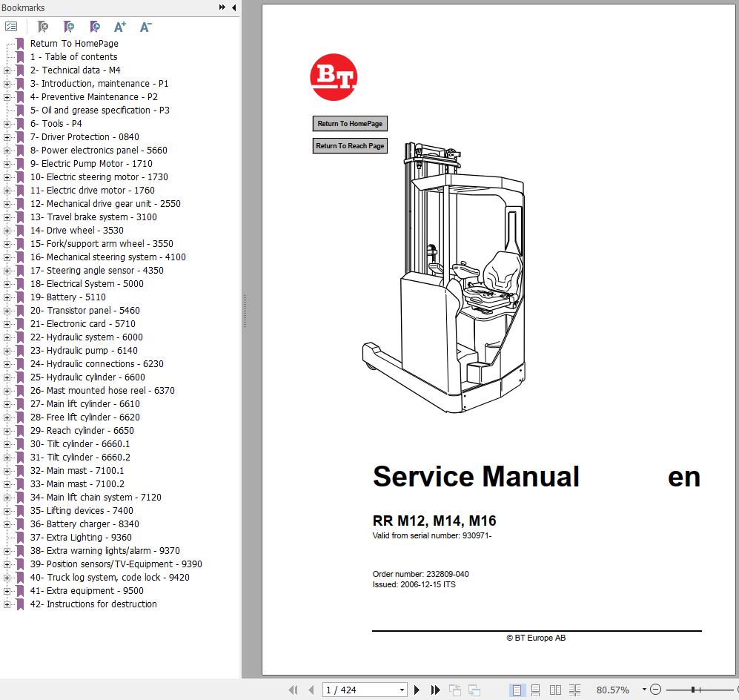
Task: Go to the next page
Action: point(417,690)
